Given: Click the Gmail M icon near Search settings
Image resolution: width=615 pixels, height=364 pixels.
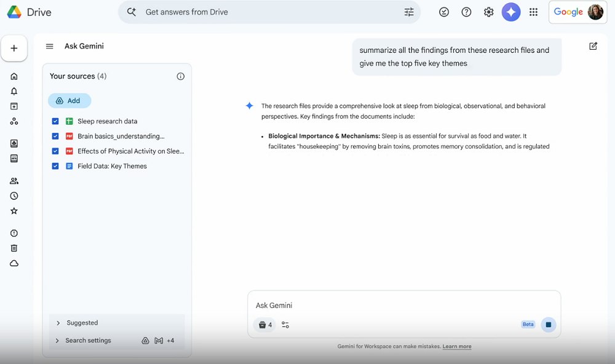Looking at the screenshot, I should point(159,340).
